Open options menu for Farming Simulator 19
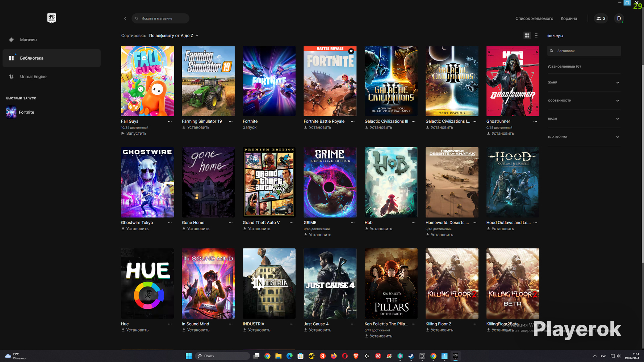The width and height of the screenshot is (644, 362). coord(231,121)
